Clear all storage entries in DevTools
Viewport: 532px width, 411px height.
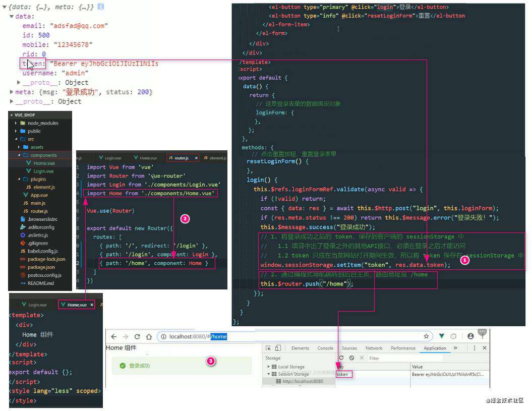[352, 358]
